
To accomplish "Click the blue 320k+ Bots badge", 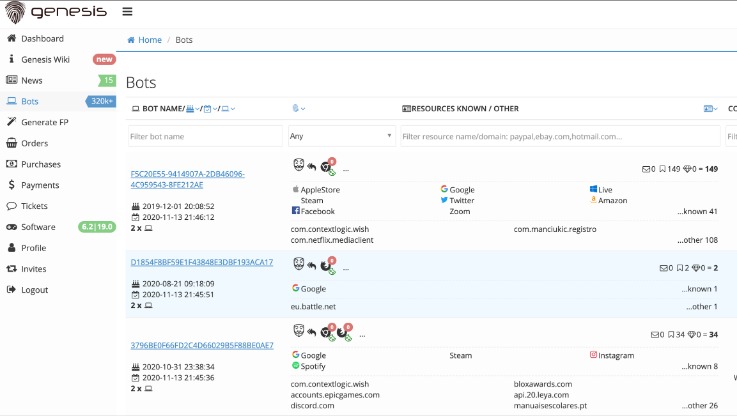I will coord(101,101).
